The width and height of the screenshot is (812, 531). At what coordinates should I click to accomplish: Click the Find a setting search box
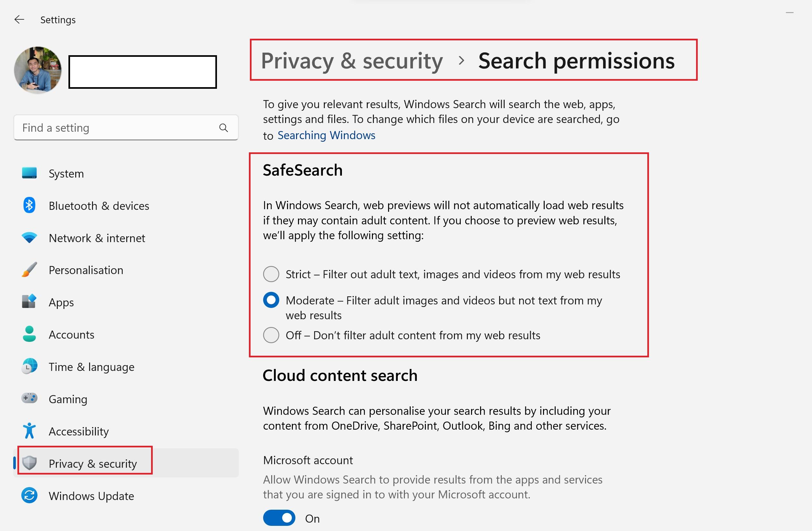[116, 128]
